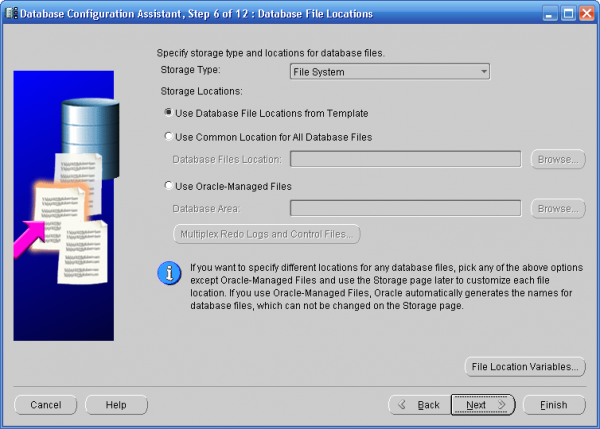Click the Database Configuration Assistant title bar icon

click(11, 13)
